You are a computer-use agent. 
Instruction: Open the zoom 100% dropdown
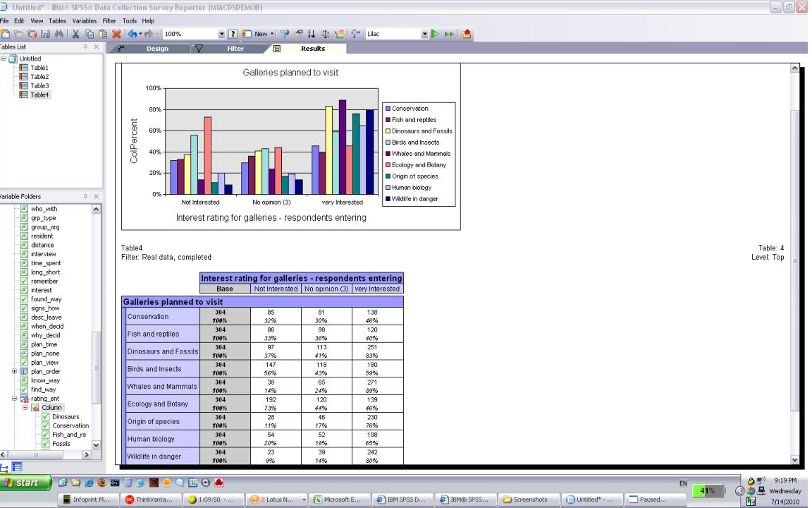pyautogui.click(x=221, y=34)
